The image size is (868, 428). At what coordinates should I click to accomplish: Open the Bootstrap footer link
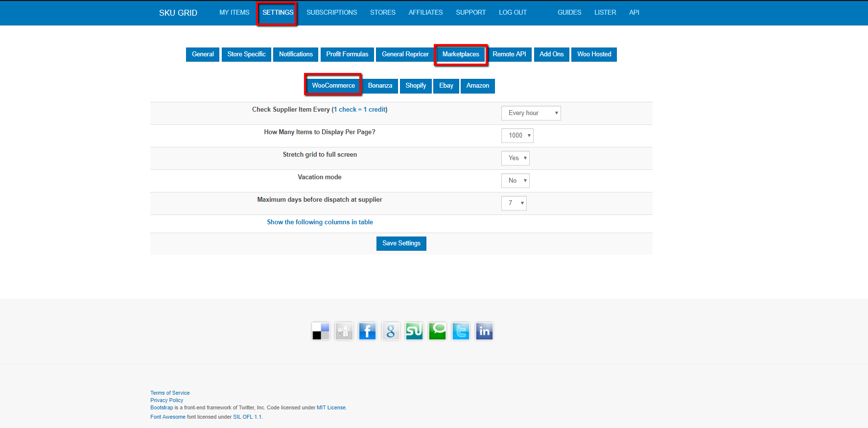tap(162, 407)
